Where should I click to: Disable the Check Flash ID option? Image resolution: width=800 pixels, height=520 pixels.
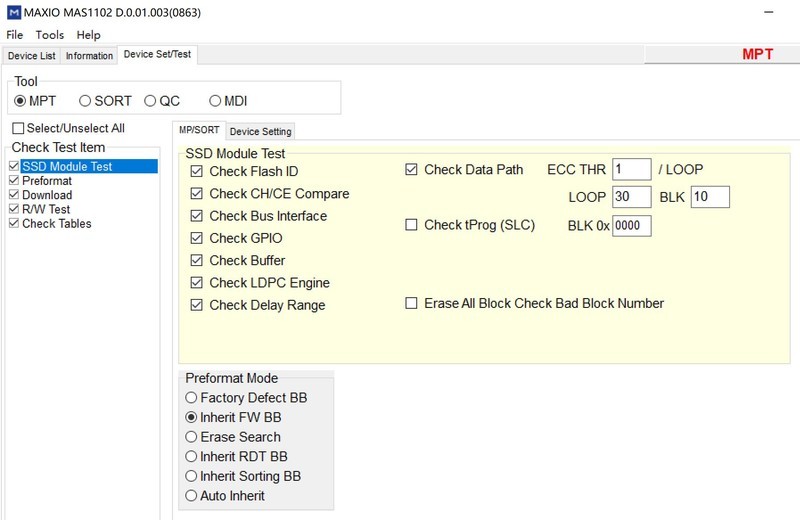[197, 171]
